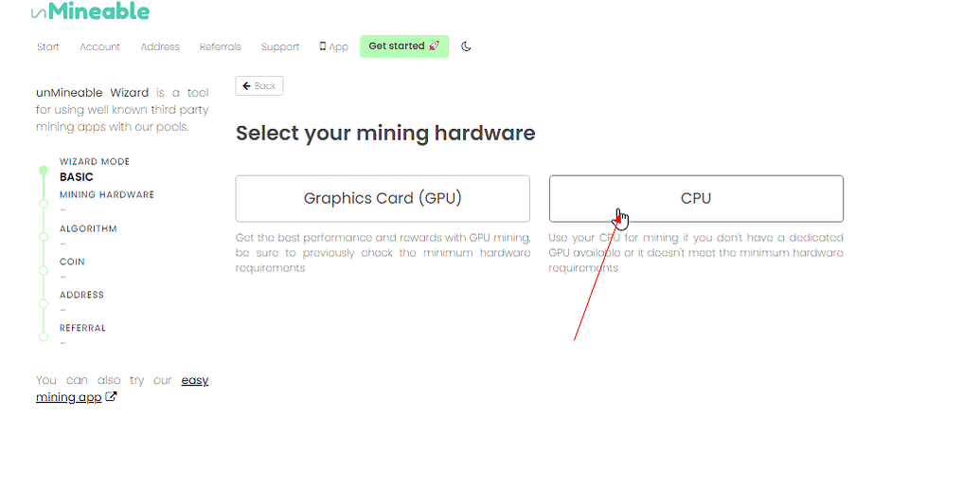Go to the Account page
Screen dimensions: 980x490
(99, 46)
